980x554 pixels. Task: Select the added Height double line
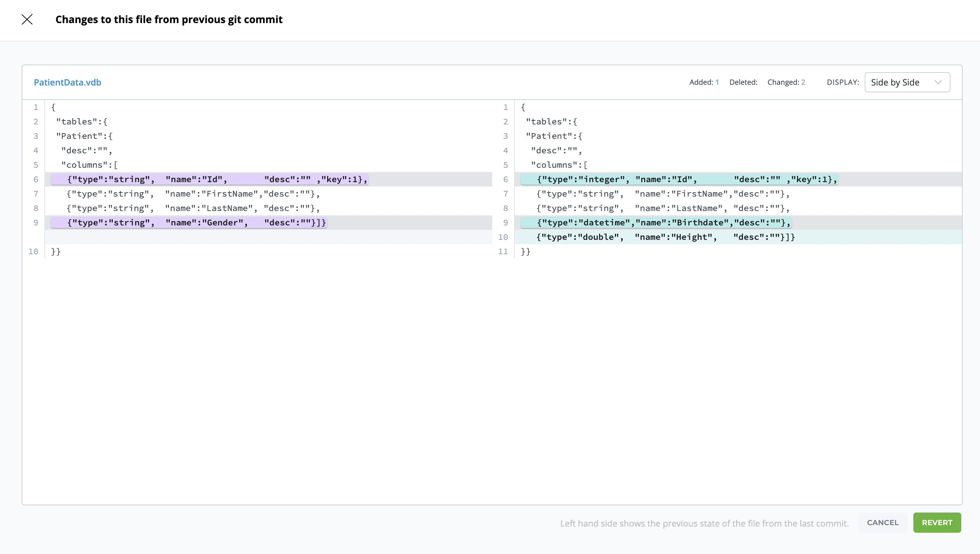[x=666, y=237]
